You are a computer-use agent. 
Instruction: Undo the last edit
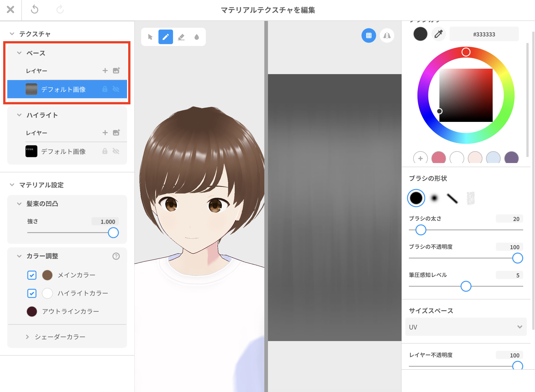pos(35,10)
